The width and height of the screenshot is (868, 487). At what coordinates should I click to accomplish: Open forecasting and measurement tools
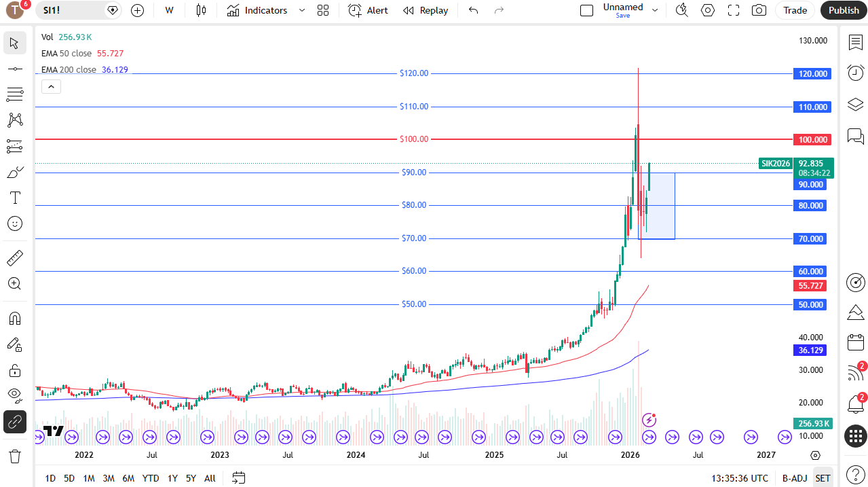click(15, 146)
